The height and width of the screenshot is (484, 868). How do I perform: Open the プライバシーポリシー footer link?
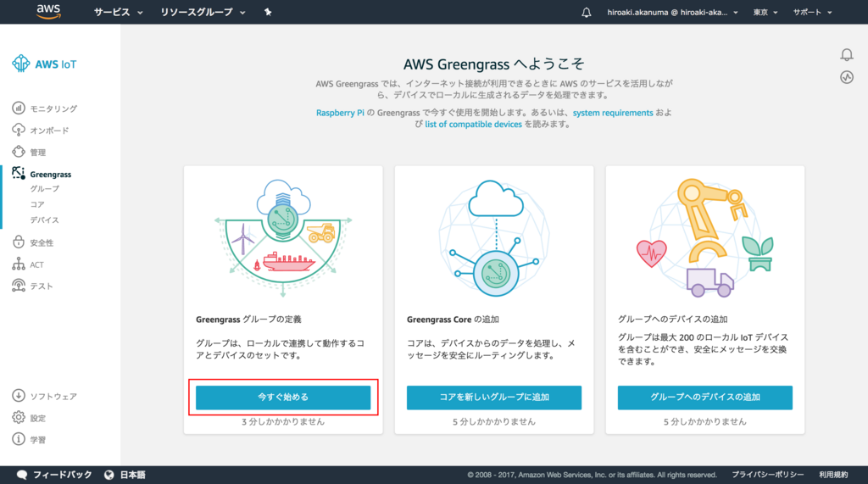768,475
